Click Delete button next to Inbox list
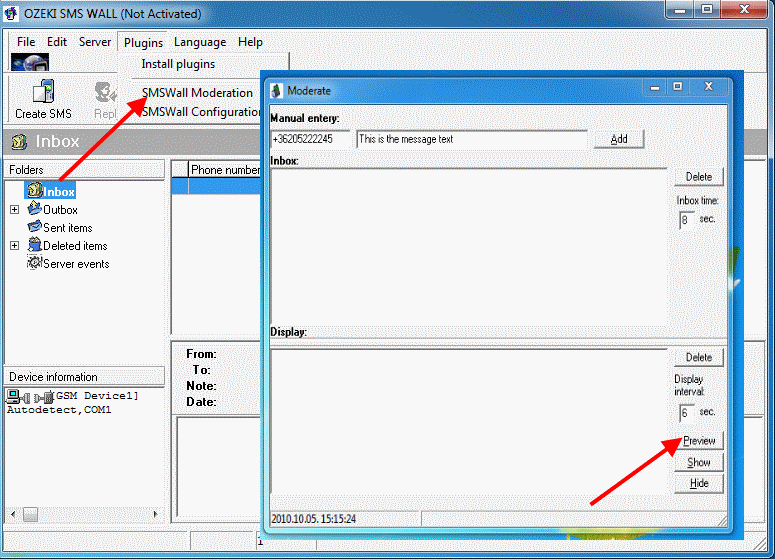This screenshot has height=559, width=775. click(699, 177)
